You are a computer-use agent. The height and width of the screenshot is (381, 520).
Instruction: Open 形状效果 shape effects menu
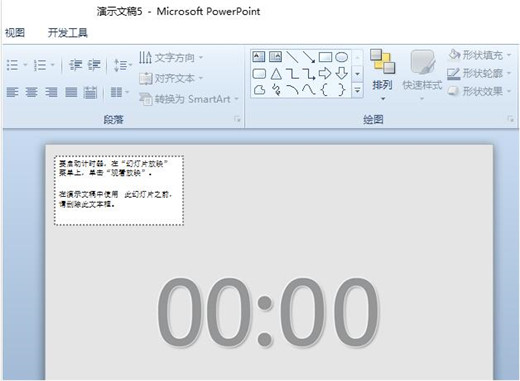coord(479,91)
